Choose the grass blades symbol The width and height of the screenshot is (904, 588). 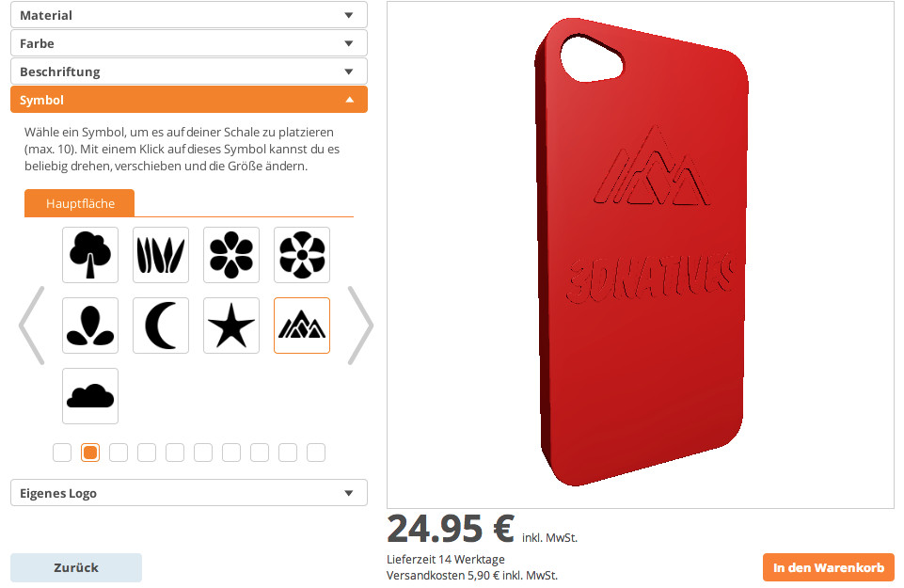click(161, 255)
